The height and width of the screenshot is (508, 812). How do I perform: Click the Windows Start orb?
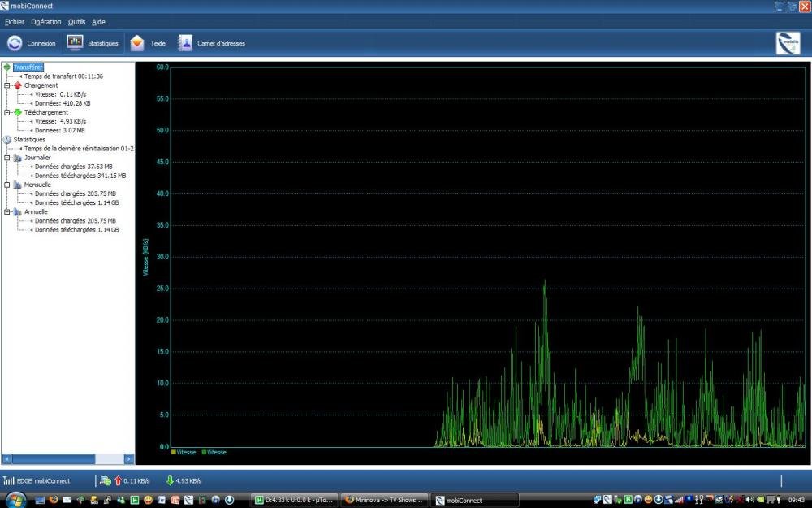click(17, 499)
